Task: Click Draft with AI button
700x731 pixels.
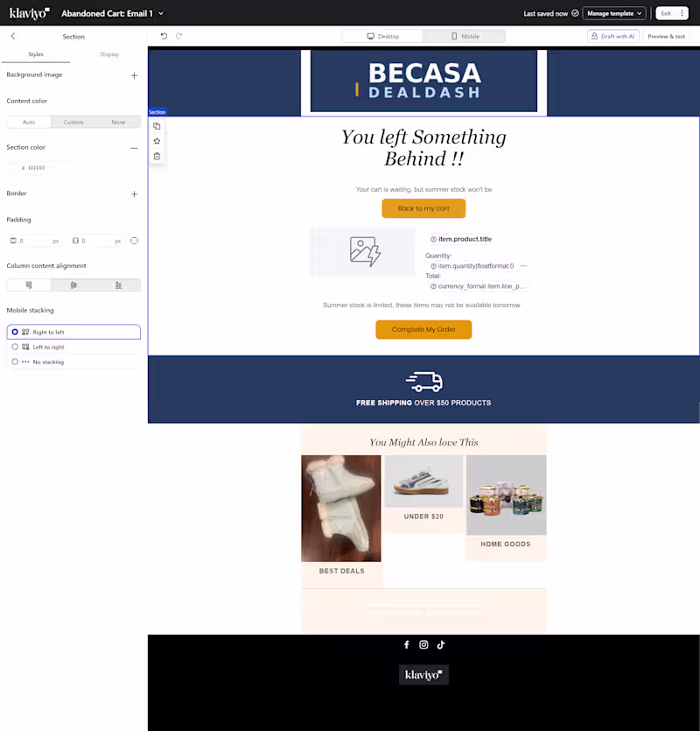Action: 613,37
